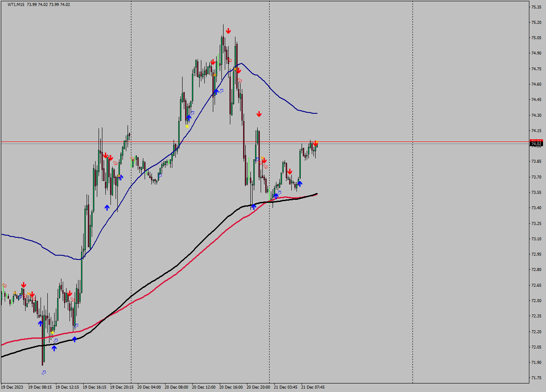Image resolution: width=546 pixels, height=392 pixels.
Task: Click the 20 Dec 08:00 time label
Action: coord(176,387)
